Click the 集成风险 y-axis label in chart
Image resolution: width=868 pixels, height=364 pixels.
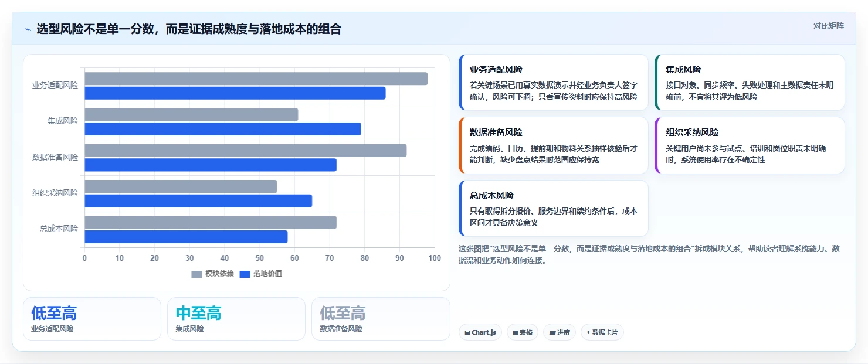tap(63, 121)
